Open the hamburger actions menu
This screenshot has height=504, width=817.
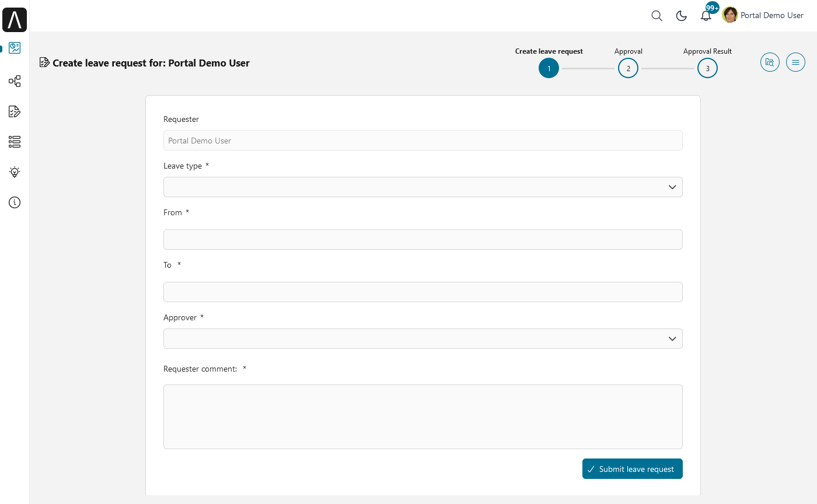pyautogui.click(x=795, y=62)
